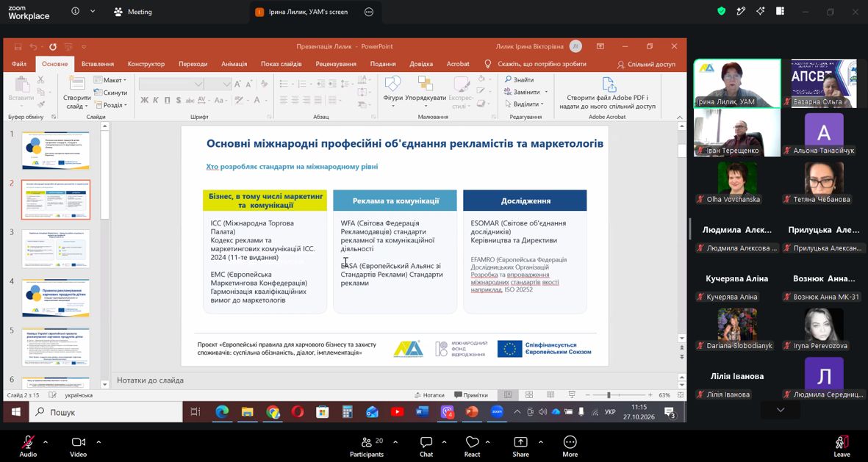The image size is (868, 462).
Task: Expand Video options arrow
Action: (98, 442)
